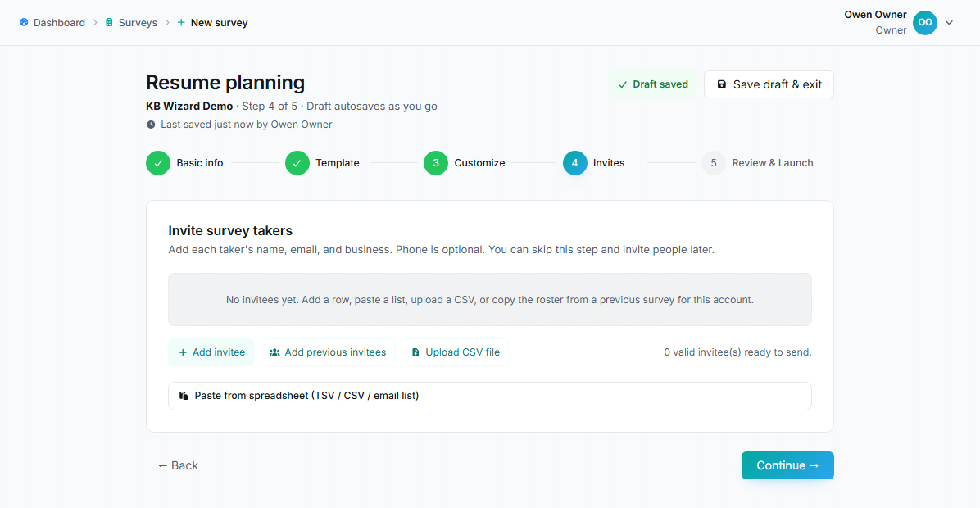980x508 pixels.
Task: Click the KB Wizard Demo account name
Action: (x=189, y=107)
